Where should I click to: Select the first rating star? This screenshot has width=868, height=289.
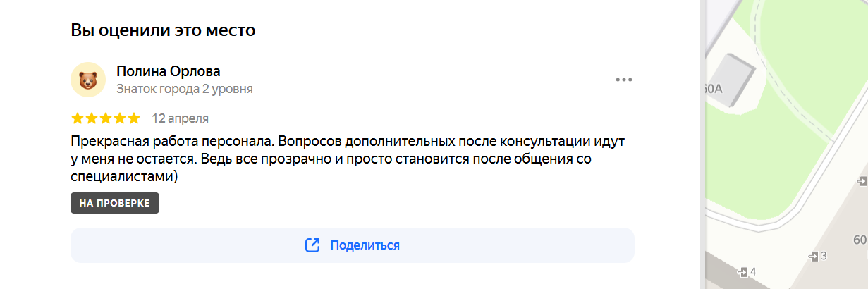pos(78,118)
